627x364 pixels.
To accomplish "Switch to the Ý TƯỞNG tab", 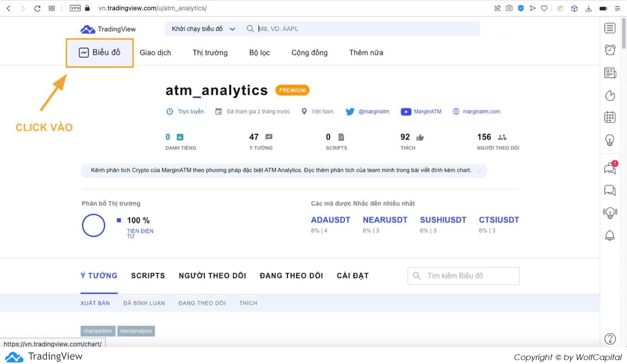I will (x=99, y=276).
